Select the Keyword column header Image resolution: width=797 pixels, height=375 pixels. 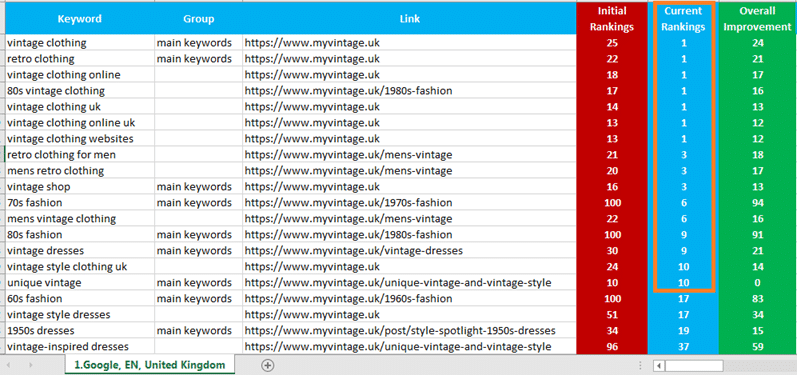(x=80, y=19)
